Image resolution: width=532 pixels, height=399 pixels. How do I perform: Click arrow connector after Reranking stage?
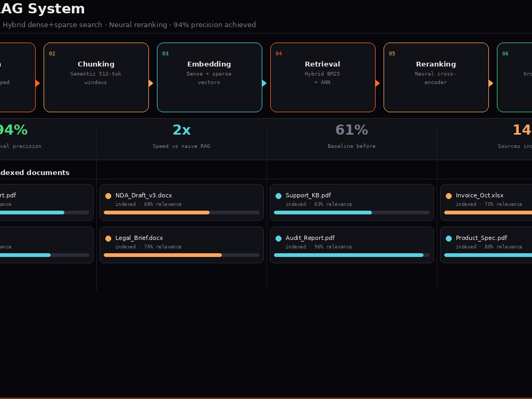click(x=491, y=83)
